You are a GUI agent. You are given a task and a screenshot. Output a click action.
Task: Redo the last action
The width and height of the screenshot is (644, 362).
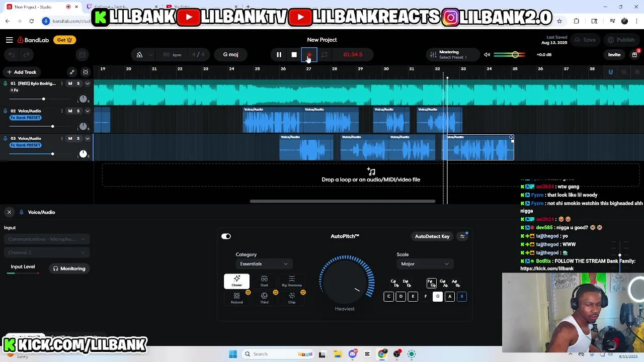point(26,55)
